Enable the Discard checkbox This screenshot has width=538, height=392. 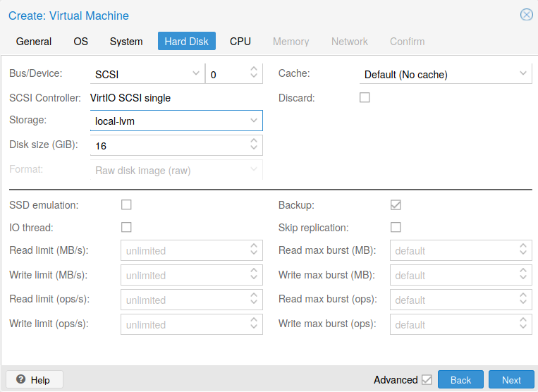pos(365,98)
